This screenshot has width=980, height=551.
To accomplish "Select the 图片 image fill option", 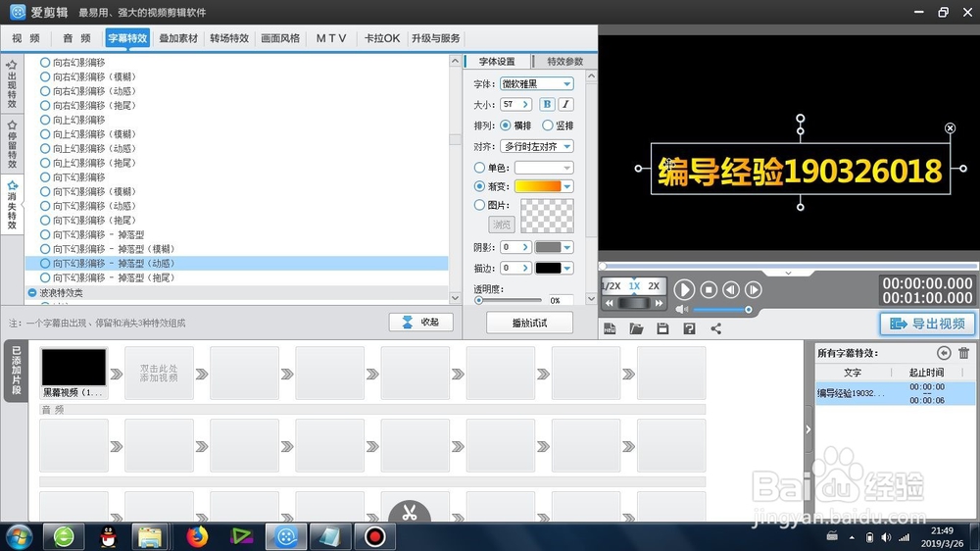I will pos(479,205).
